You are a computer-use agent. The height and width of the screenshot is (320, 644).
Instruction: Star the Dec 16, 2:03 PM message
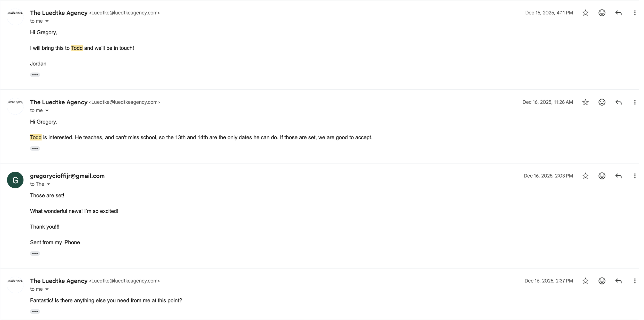[585, 176]
